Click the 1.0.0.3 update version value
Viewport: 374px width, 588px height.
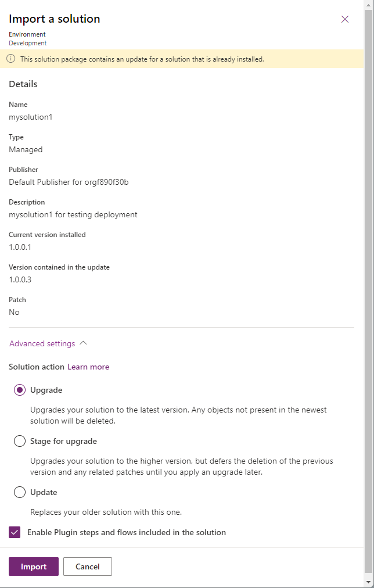click(x=20, y=279)
